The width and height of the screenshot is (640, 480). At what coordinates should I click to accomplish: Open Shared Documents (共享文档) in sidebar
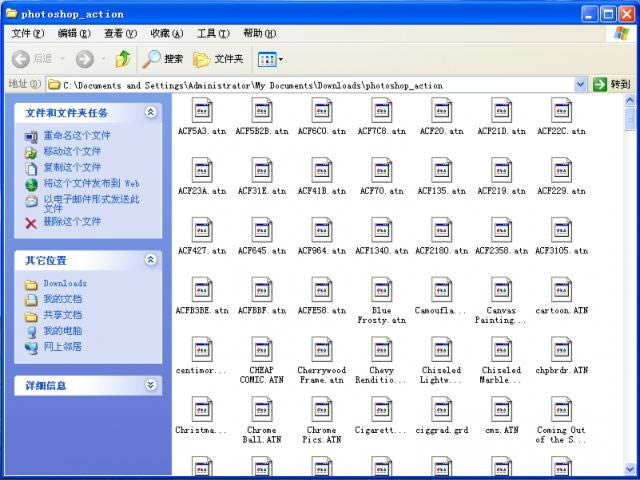(62, 315)
